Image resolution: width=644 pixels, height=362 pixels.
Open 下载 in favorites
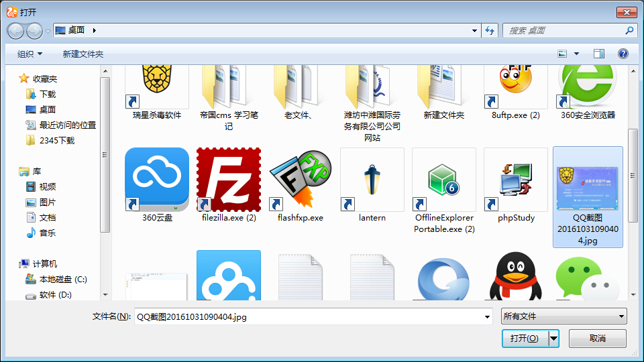(x=48, y=94)
